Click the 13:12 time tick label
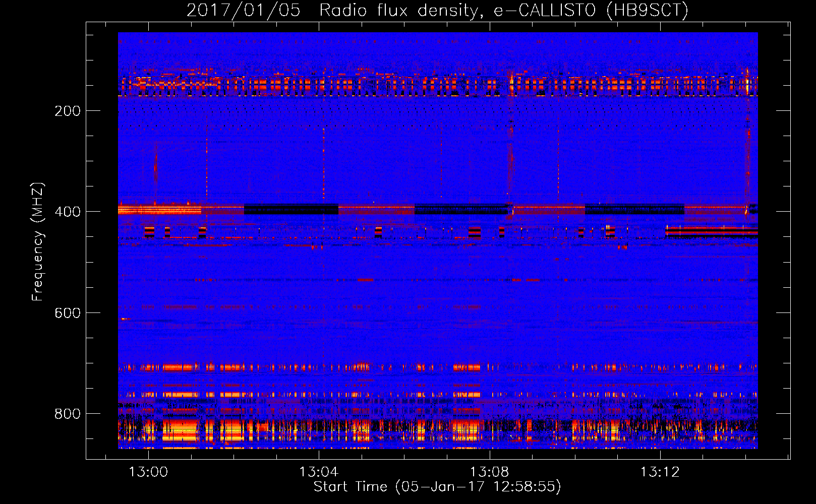Image resolution: width=816 pixels, height=504 pixels. click(660, 472)
